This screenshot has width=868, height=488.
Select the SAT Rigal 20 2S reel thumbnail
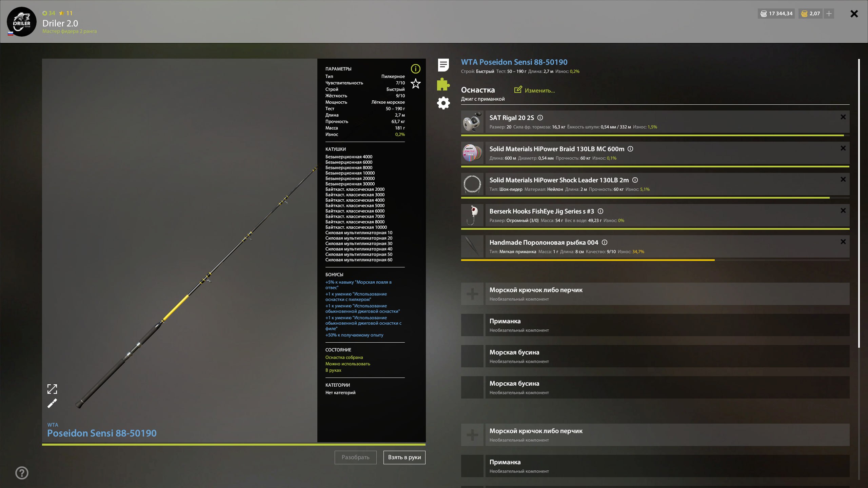[x=472, y=122]
